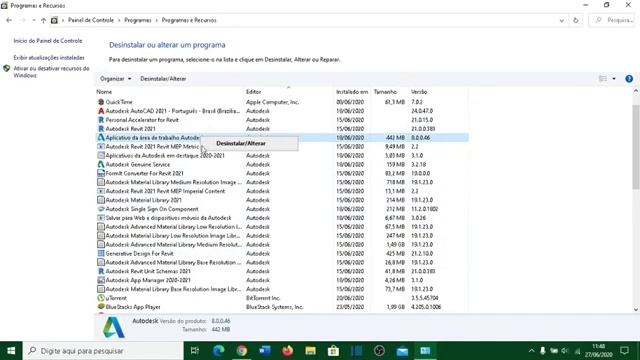
Task: Click the Desinstalar/Alterar toolbar button
Action: tap(163, 79)
